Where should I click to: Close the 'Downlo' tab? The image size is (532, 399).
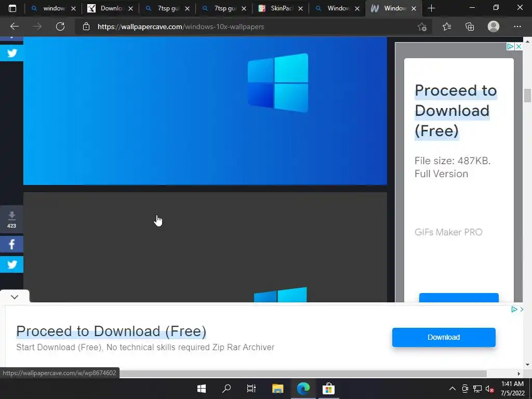130,9
